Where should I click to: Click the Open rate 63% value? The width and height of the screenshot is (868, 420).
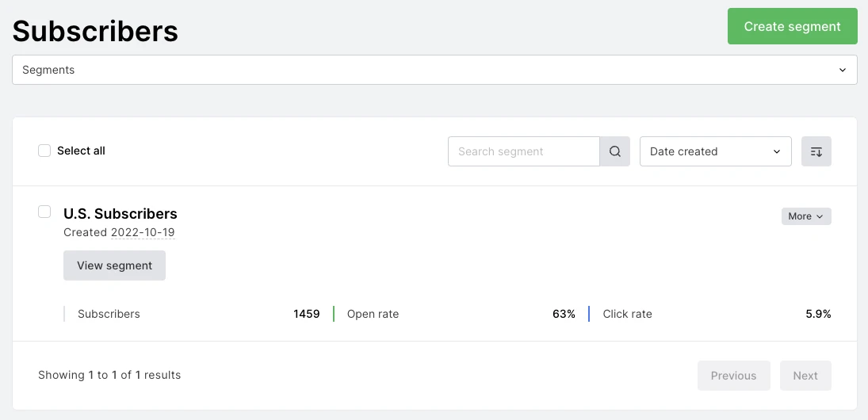564,314
